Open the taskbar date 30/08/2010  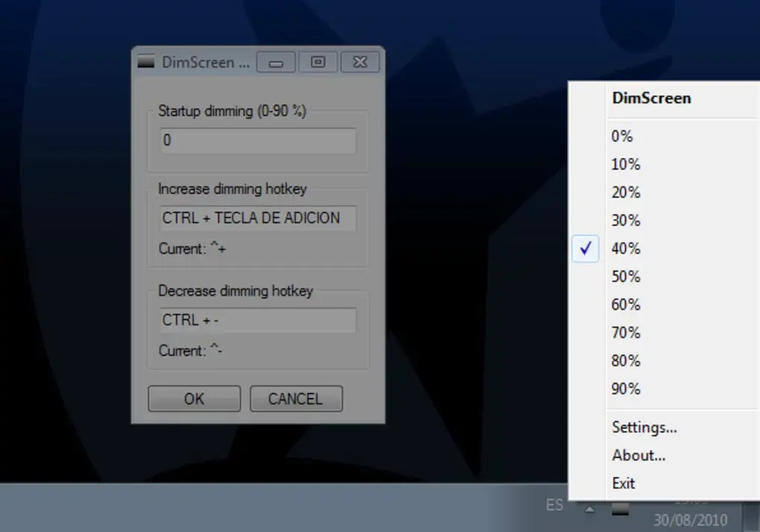690,520
